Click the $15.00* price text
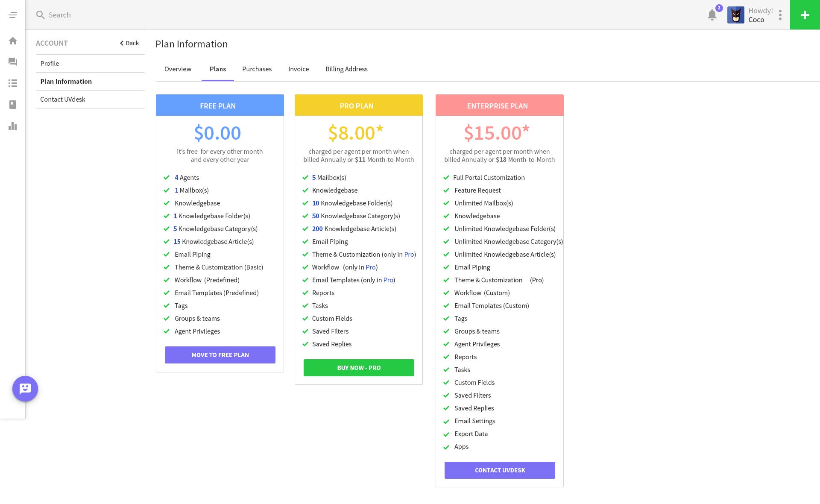Screen dimensions: 820x504 (497, 133)
